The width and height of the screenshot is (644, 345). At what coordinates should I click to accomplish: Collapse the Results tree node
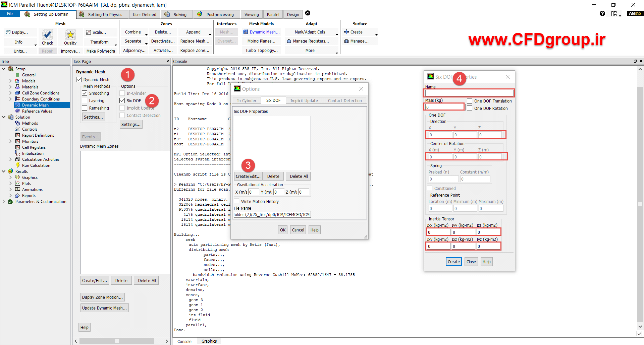click(x=4, y=171)
